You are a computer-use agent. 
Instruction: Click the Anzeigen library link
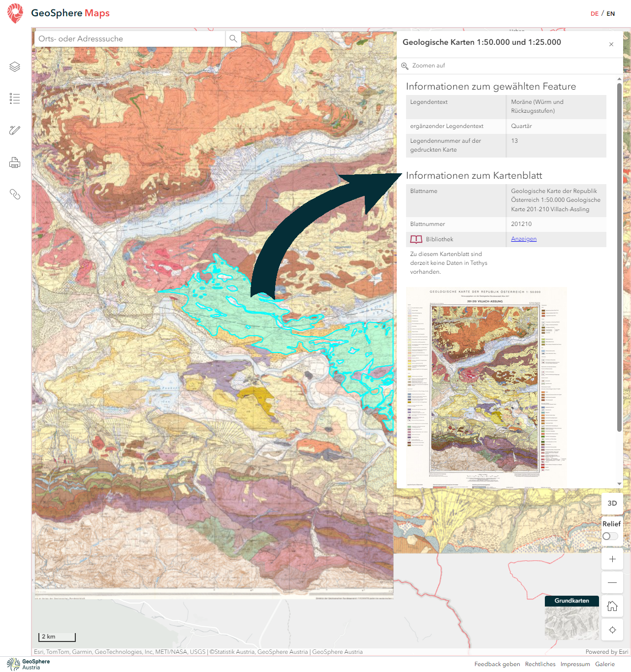point(524,239)
